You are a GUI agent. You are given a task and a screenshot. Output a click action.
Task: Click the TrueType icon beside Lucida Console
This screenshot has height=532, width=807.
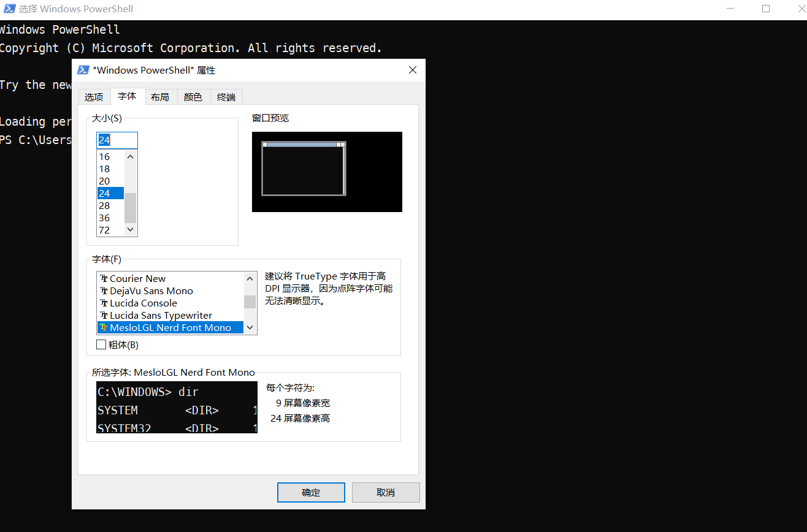point(104,303)
